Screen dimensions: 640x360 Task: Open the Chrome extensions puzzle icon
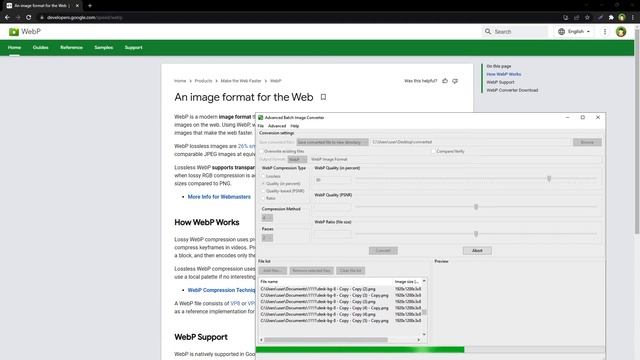click(611, 18)
